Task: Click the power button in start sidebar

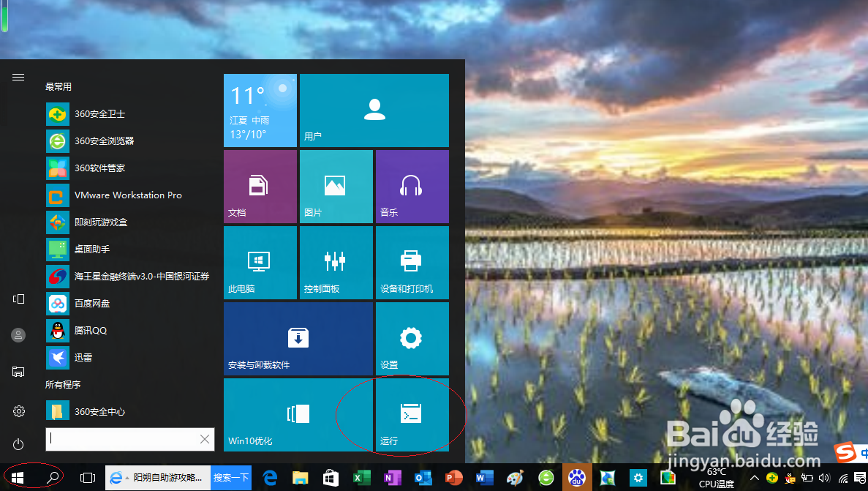Action: pyautogui.click(x=18, y=444)
